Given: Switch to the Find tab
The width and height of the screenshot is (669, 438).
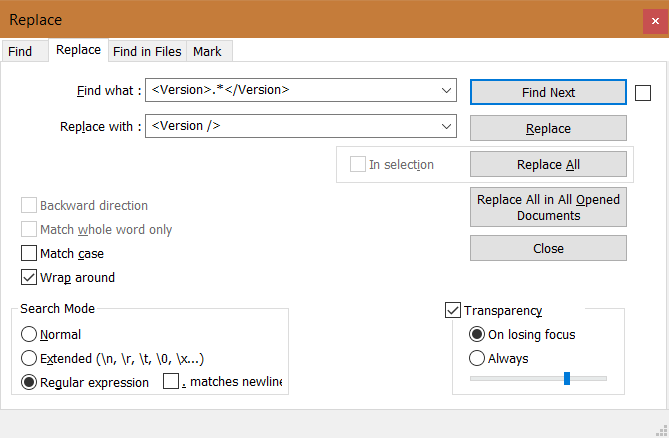Looking at the screenshot, I should point(20,52).
